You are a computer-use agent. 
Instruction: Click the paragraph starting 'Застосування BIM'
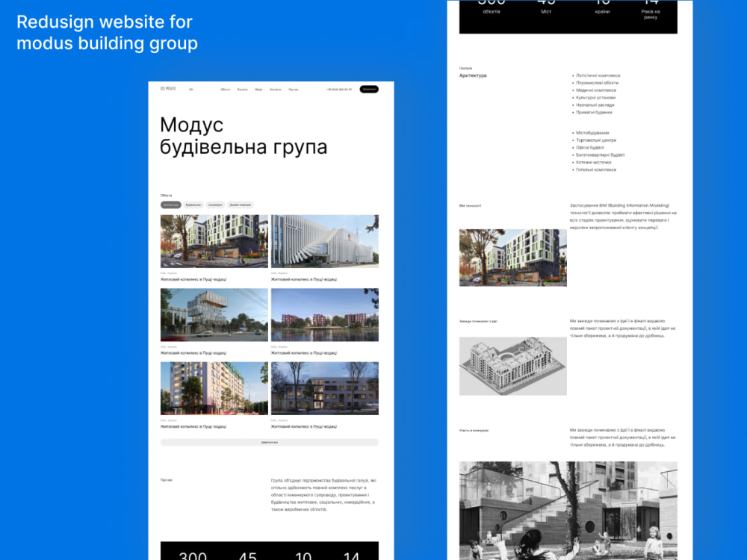pyautogui.click(x=623, y=217)
